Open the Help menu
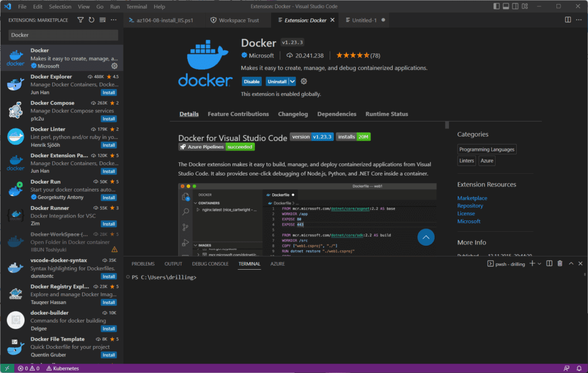This screenshot has width=588, height=373. tap(160, 6)
